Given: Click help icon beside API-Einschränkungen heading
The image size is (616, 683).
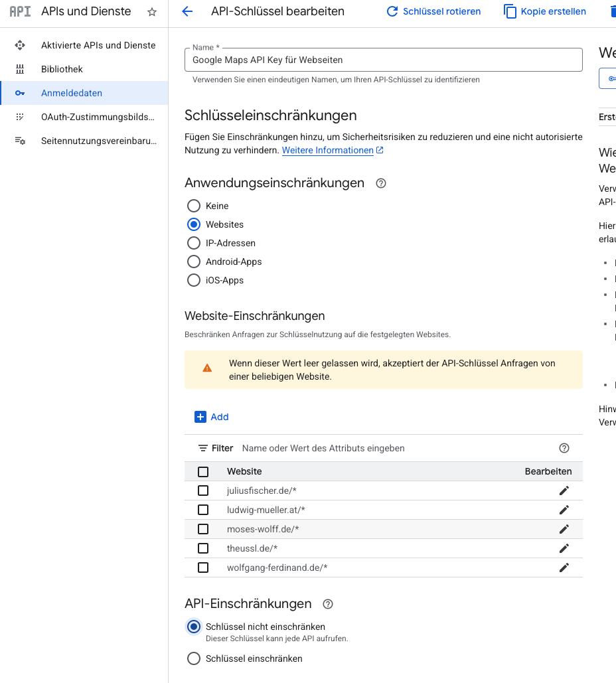Looking at the screenshot, I should pyautogui.click(x=327, y=604).
